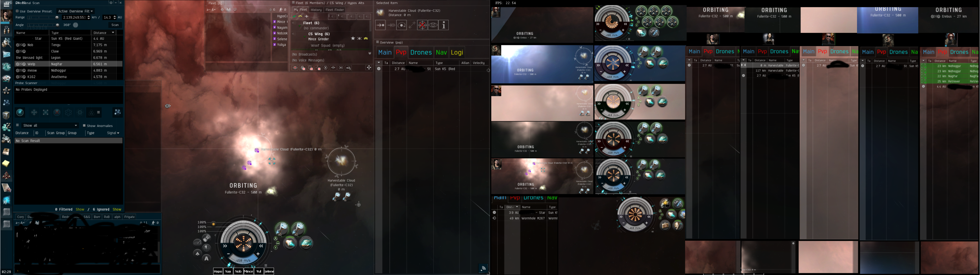Image resolution: width=980 pixels, height=275 pixels.
Task: Click Show next to 6 Ignored
Action: [117, 210]
